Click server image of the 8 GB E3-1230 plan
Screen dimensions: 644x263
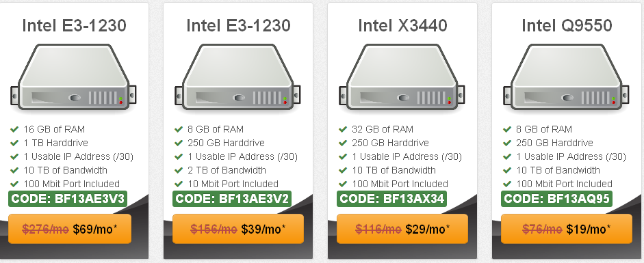point(237,78)
